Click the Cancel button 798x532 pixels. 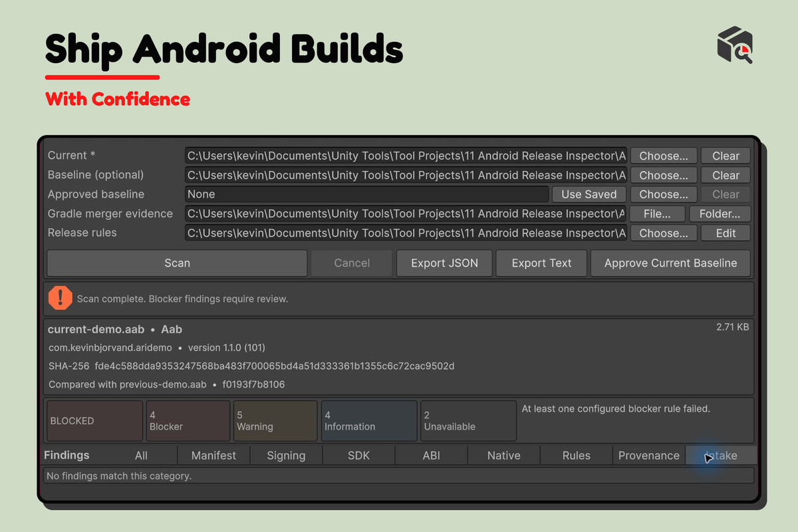pos(352,263)
